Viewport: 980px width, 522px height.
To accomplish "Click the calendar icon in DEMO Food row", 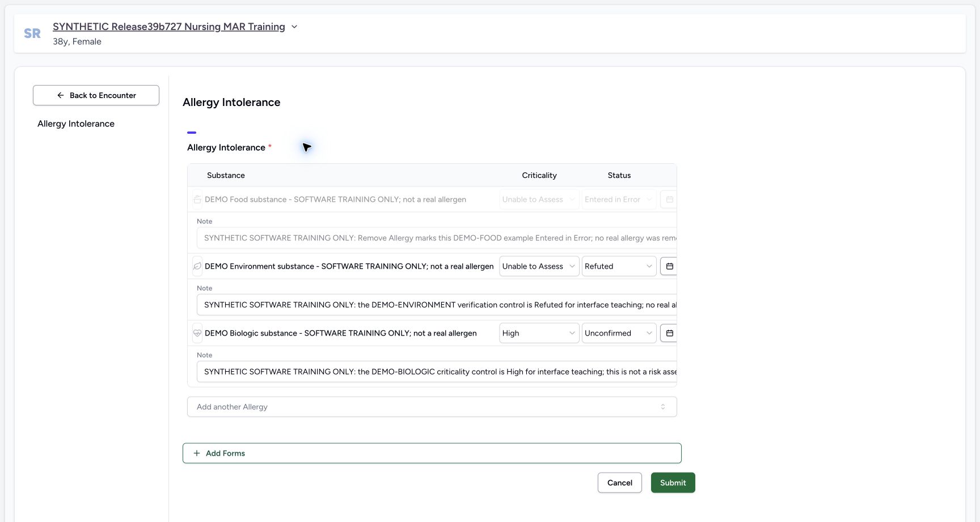I will [669, 200].
